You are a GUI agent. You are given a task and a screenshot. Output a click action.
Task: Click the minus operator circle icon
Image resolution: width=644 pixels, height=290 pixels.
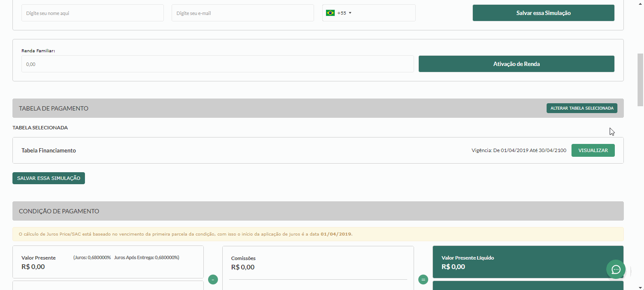(x=213, y=280)
